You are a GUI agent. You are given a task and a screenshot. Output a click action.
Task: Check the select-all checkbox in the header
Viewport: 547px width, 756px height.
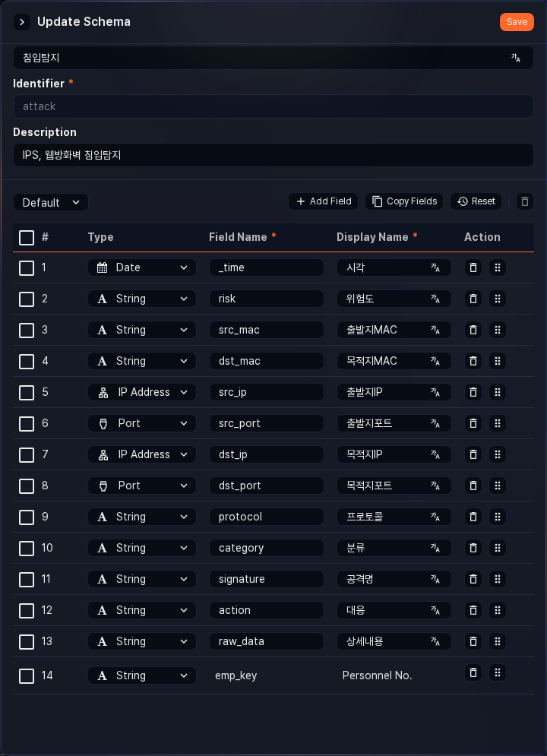(x=26, y=238)
